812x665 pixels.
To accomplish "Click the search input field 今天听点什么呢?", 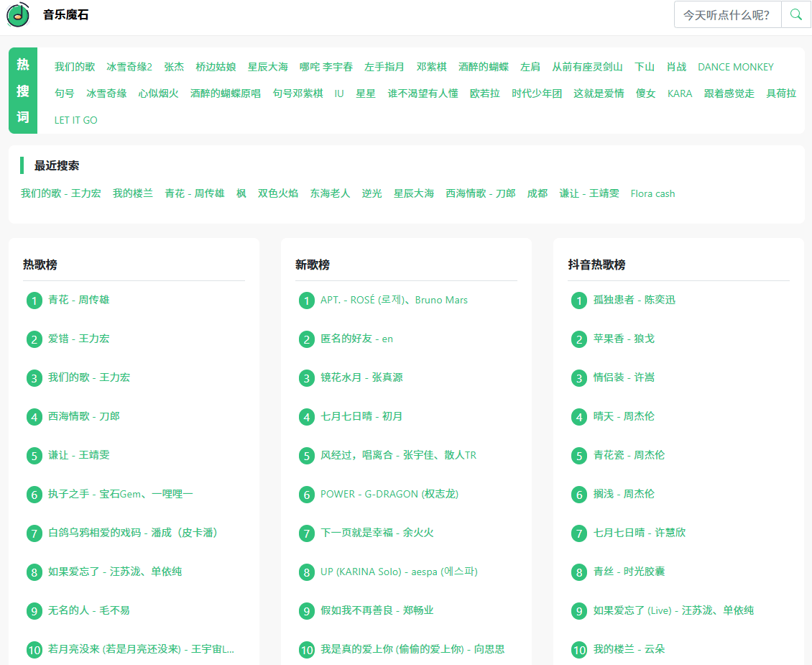I will 726,14.
